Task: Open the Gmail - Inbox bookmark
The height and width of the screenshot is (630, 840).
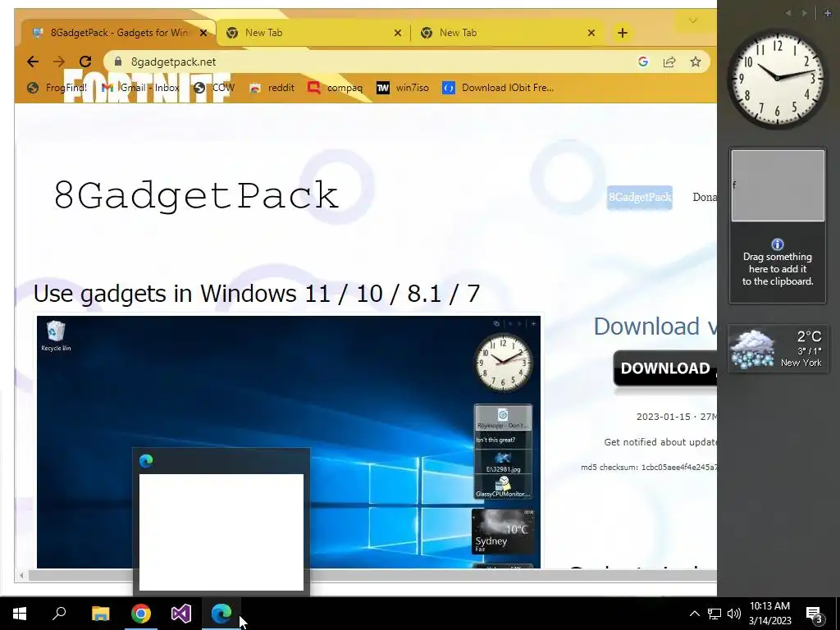Action: pyautogui.click(x=140, y=88)
